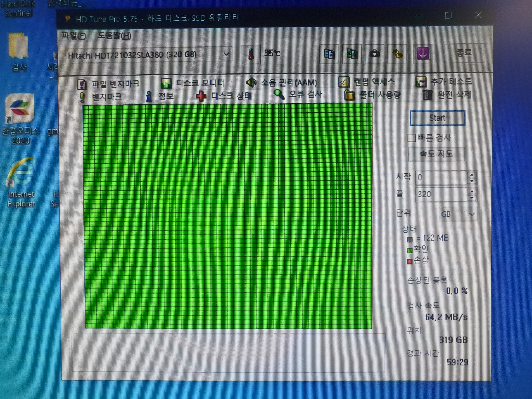
Task: Maximize the HD Tune Pro window
Action: pyautogui.click(x=448, y=16)
